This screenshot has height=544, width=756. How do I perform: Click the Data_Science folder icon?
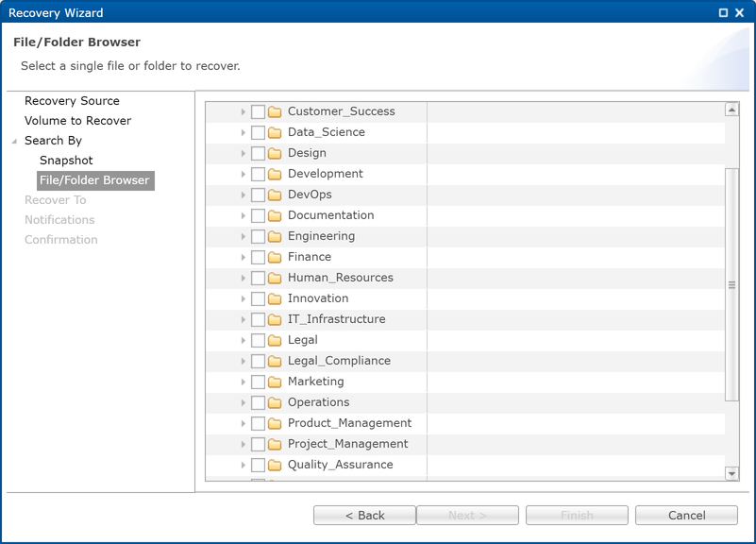275,132
